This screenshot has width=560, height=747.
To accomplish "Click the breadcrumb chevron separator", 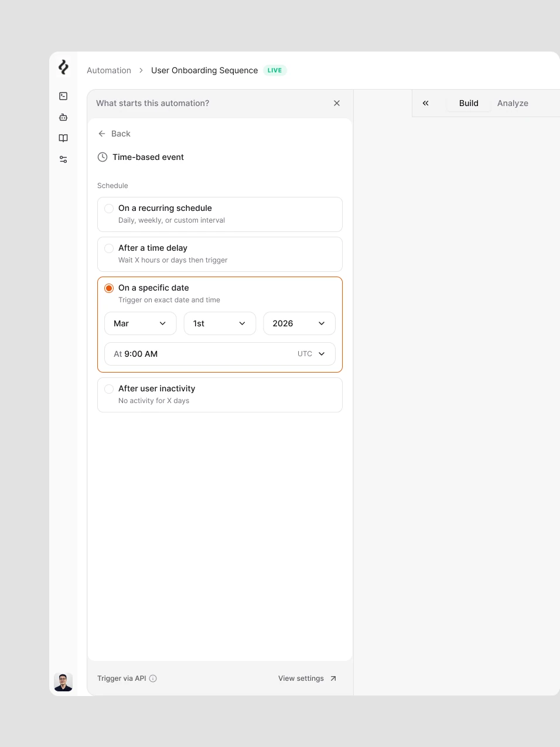I will tap(141, 70).
